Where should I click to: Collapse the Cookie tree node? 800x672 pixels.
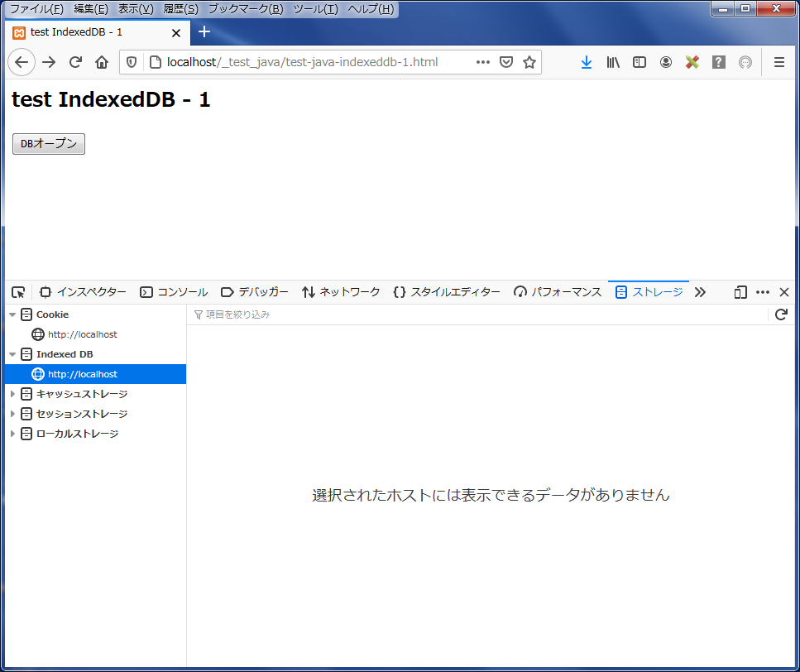(x=12, y=314)
